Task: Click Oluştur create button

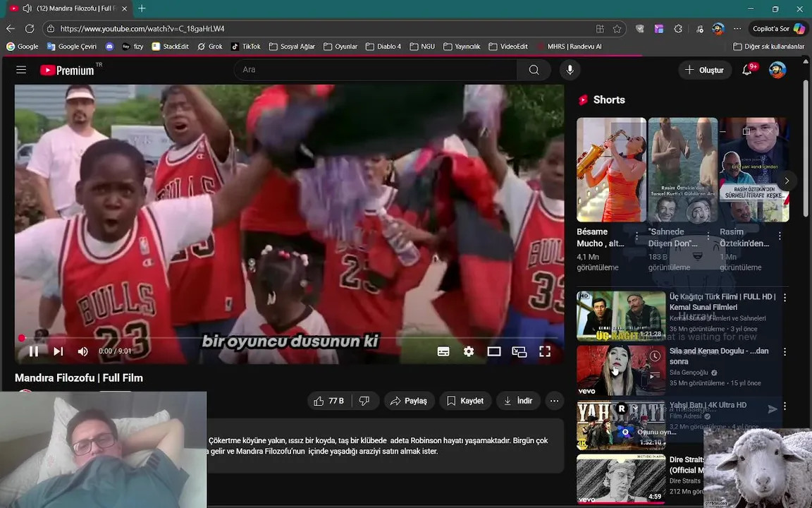Action: coord(704,70)
